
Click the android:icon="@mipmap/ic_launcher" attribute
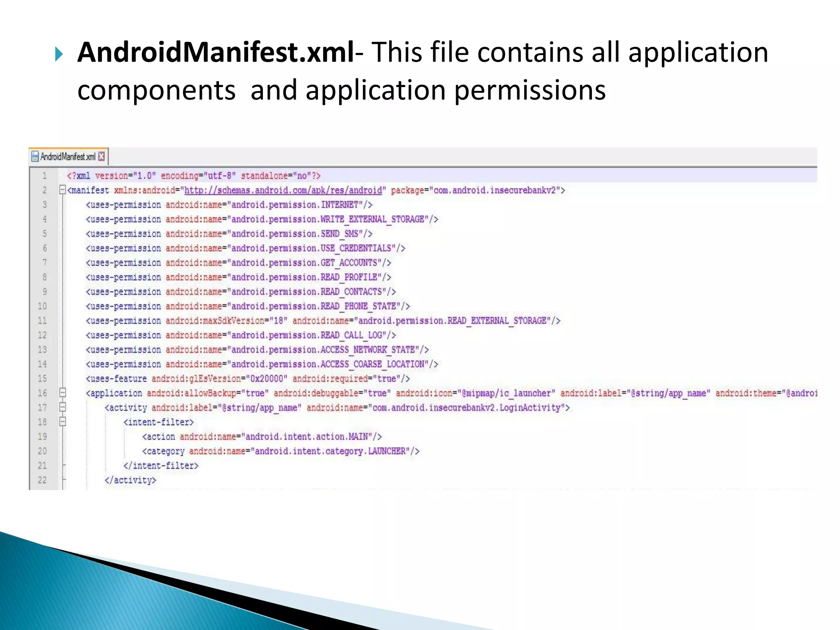pos(476,393)
